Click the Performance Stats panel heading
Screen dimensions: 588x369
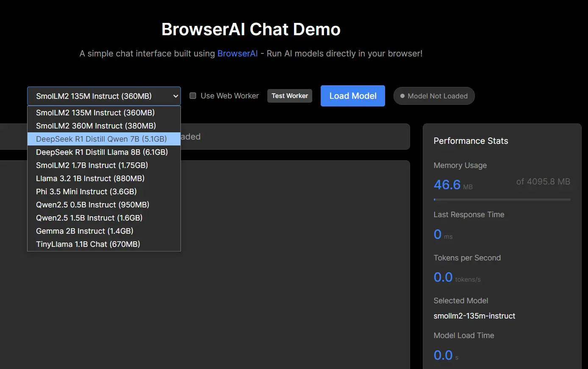pos(471,141)
